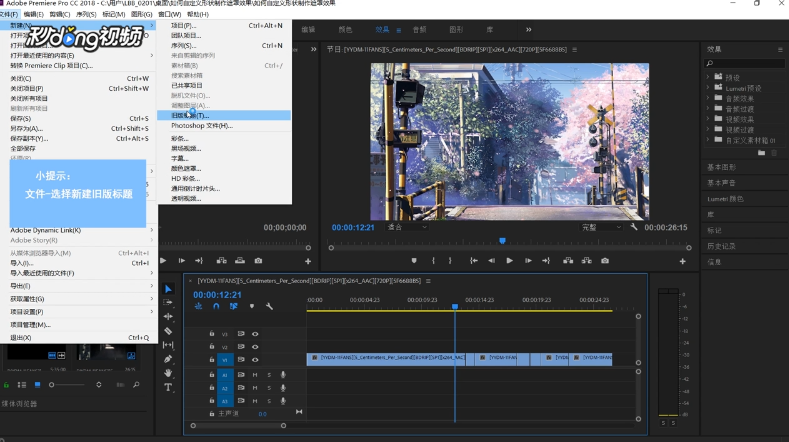Switch to Effects workspace tab
This screenshot has height=442, width=789.
pyautogui.click(x=382, y=30)
